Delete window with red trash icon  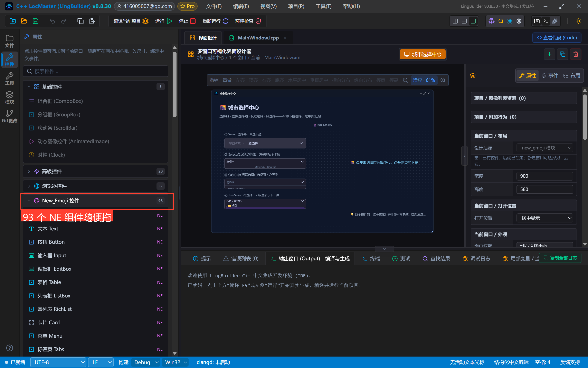[x=576, y=54]
